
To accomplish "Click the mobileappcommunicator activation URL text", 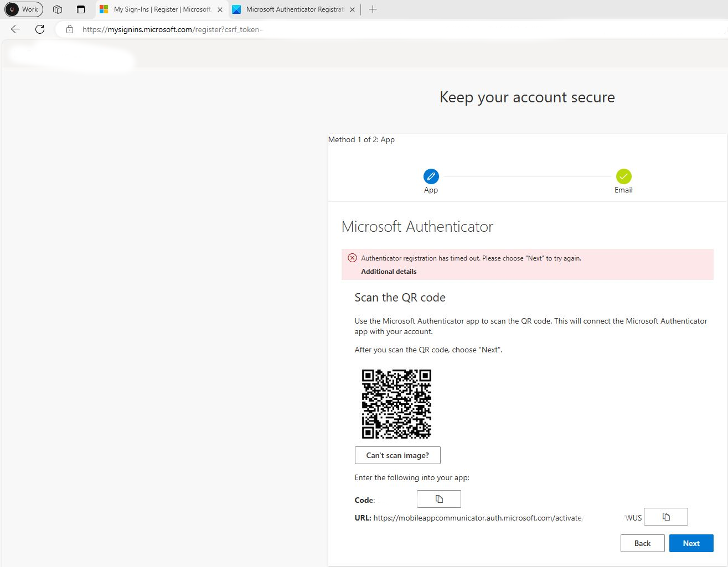I will pyautogui.click(x=478, y=518).
